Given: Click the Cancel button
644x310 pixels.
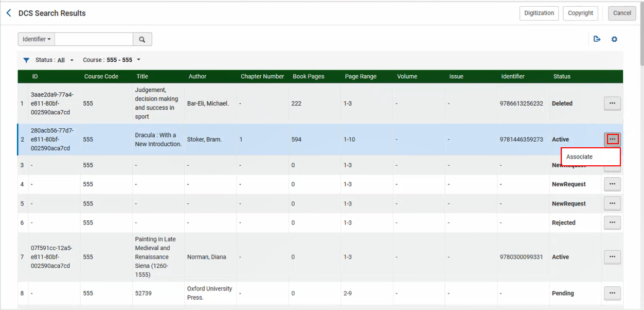Looking at the screenshot, I should coord(622,13).
